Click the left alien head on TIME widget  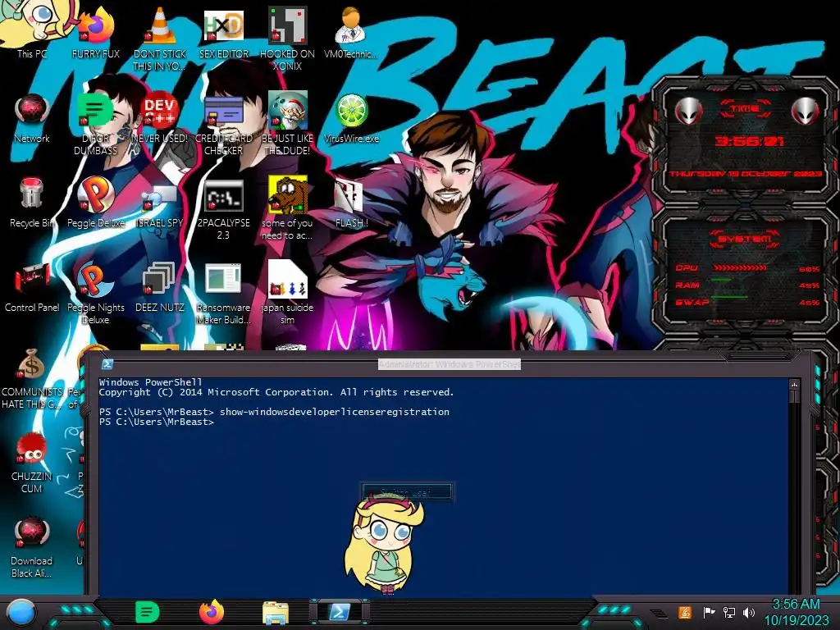[x=688, y=112]
